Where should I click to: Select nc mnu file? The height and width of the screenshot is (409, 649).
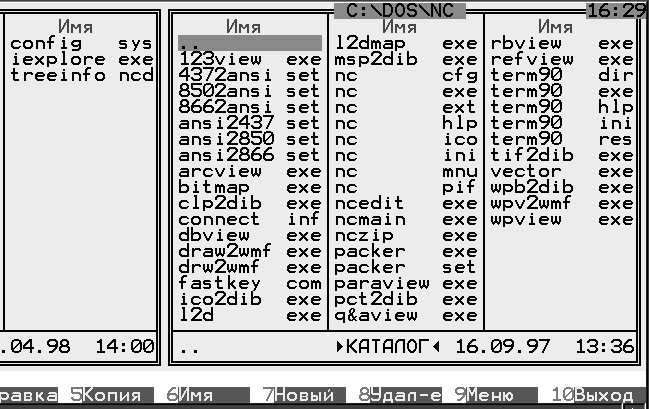(x=406, y=171)
